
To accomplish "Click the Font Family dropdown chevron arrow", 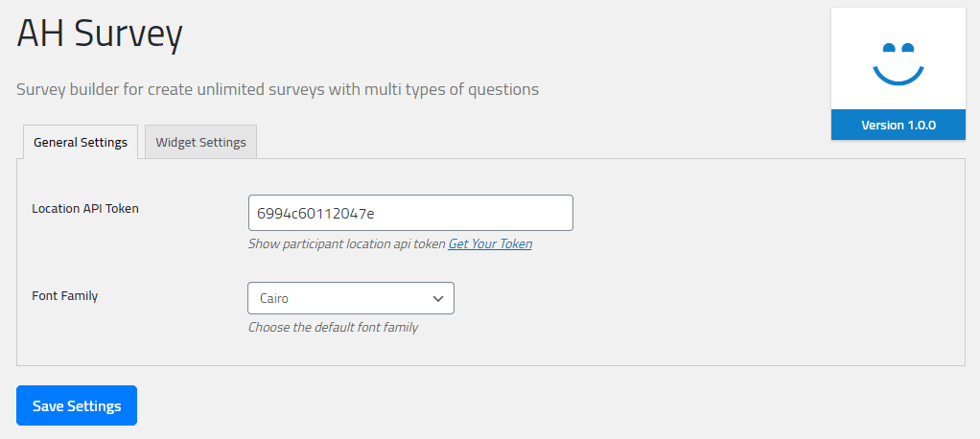I will coord(438,298).
